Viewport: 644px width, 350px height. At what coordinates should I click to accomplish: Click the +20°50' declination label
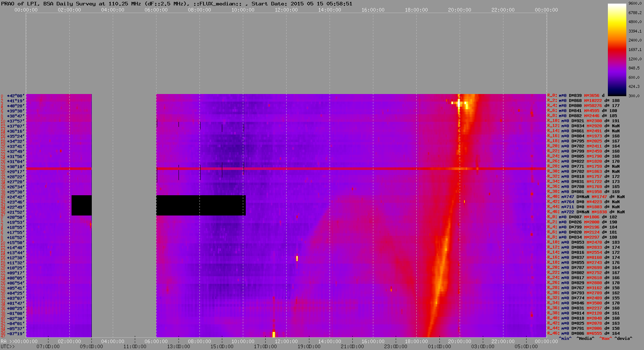pyautogui.click(x=16, y=217)
